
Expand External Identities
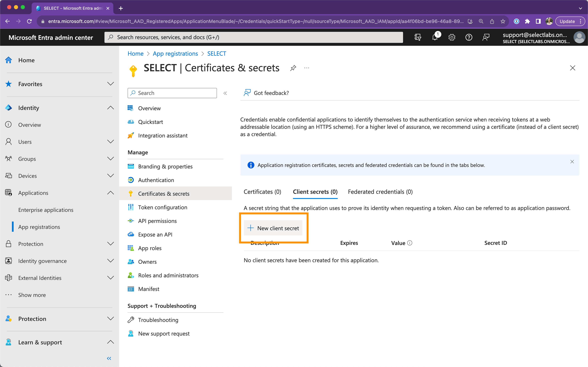(110, 278)
